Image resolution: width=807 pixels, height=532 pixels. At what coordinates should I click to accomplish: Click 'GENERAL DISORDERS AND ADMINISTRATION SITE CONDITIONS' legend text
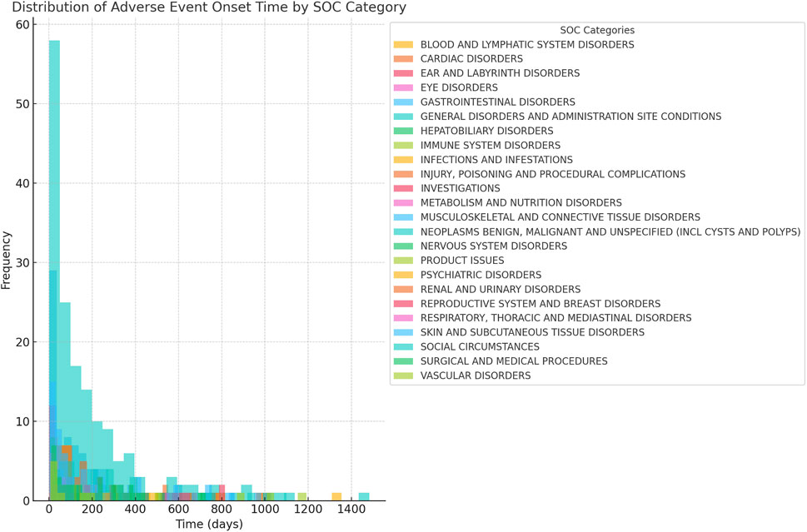coord(570,117)
